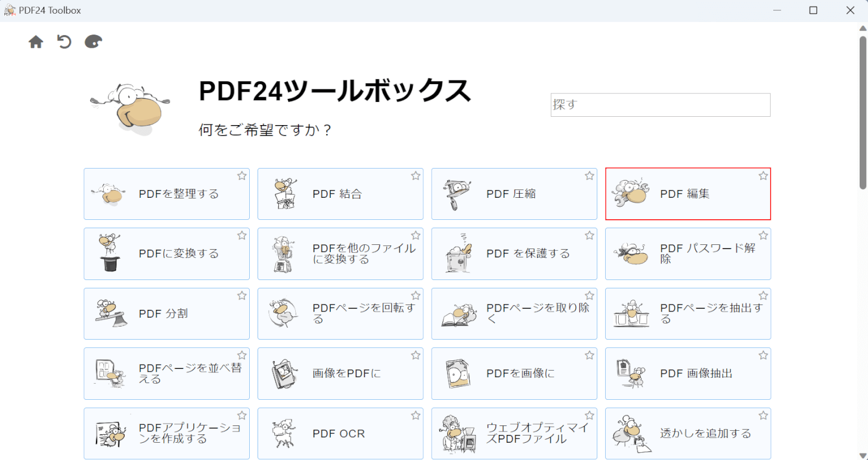
Task: Click the rotating sheep icon PDFページを回転する
Action: point(283,313)
